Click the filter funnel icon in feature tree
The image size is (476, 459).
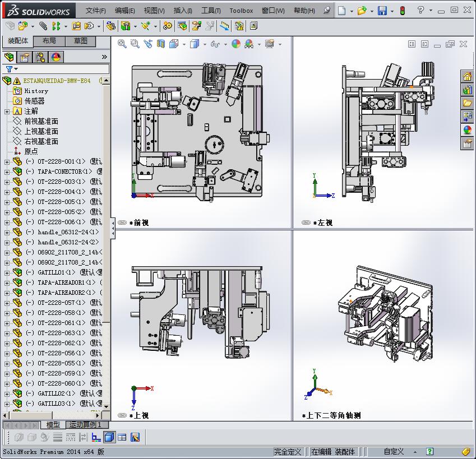[x=9, y=69]
